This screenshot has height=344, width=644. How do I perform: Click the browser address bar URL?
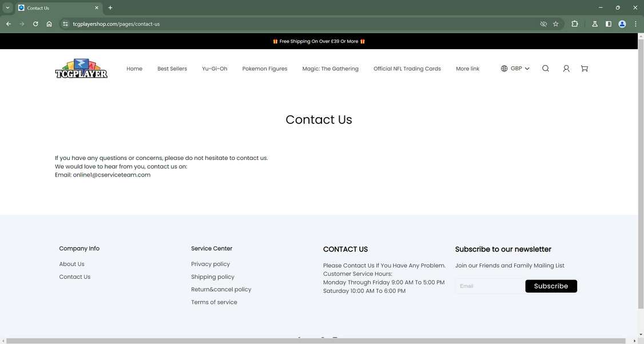(116, 24)
